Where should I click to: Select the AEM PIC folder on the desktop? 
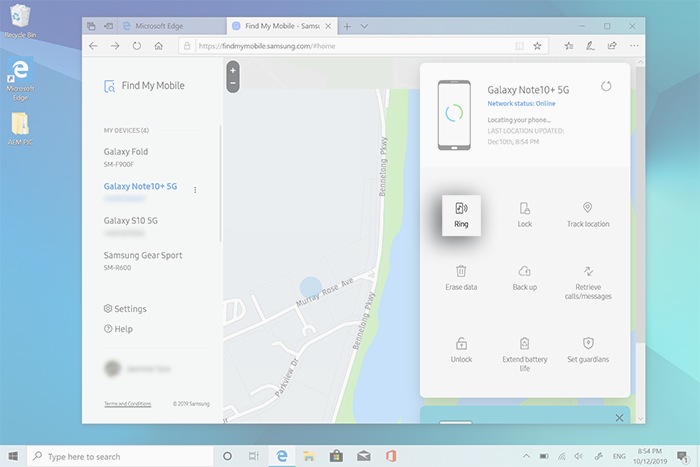(20, 129)
